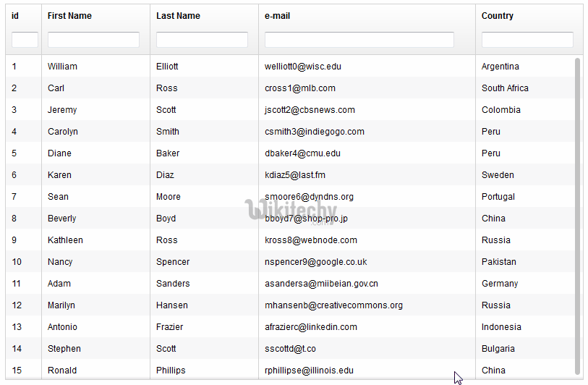Screen dimensions: 588x385
Task: Sort by the Last Name column header
Action: (178, 16)
